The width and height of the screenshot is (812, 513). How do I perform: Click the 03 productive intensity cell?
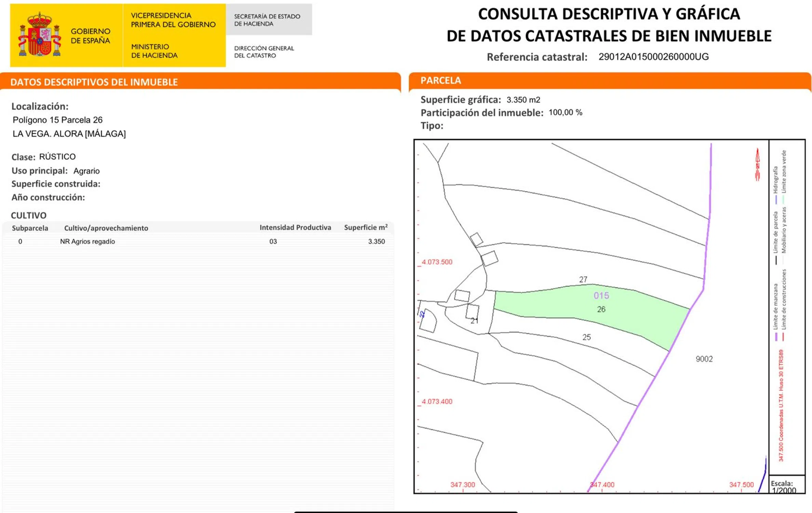(x=273, y=241)
